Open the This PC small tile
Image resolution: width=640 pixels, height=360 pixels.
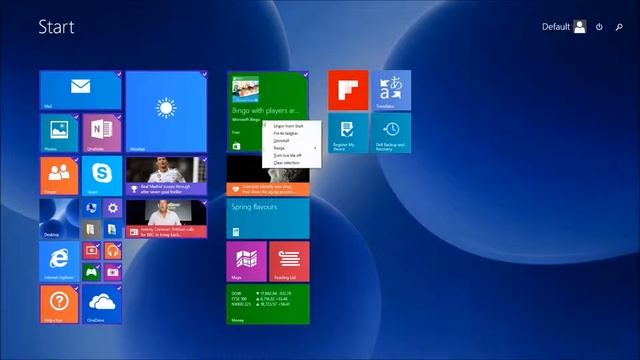tap(91, 208)
